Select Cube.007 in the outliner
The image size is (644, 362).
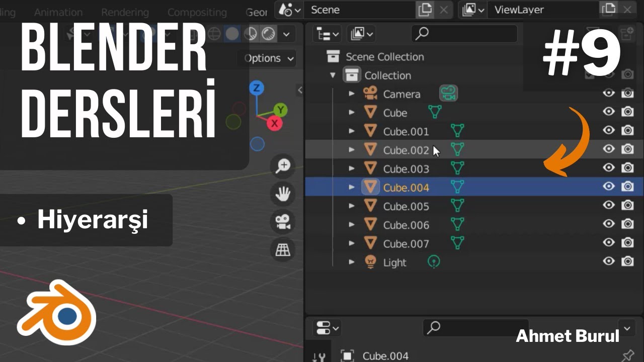pyautogui.click(x=406, y=243)
